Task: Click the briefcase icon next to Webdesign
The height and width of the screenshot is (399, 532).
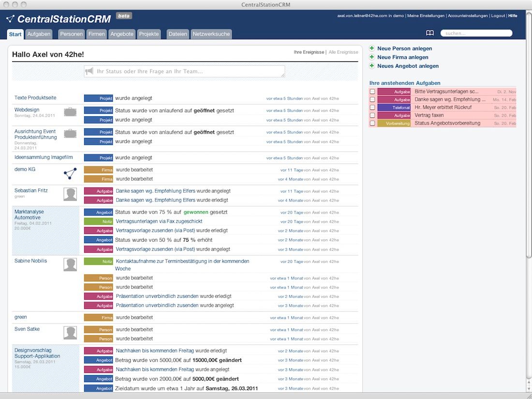Action: pos(70,112)
